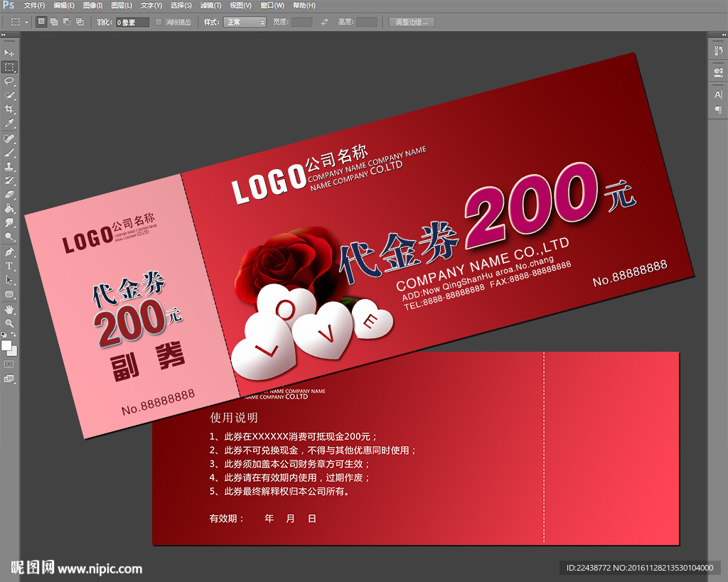This screenshot has height=582, width=728.
Task: Select the Zoom tool
Action: click(9, 323)
